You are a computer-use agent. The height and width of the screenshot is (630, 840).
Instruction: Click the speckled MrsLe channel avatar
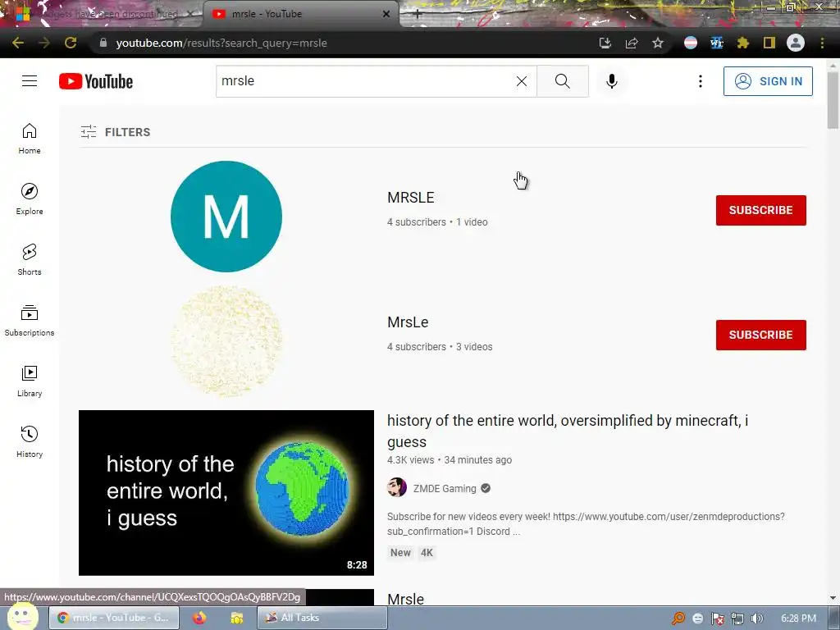(x=226, y=341)
